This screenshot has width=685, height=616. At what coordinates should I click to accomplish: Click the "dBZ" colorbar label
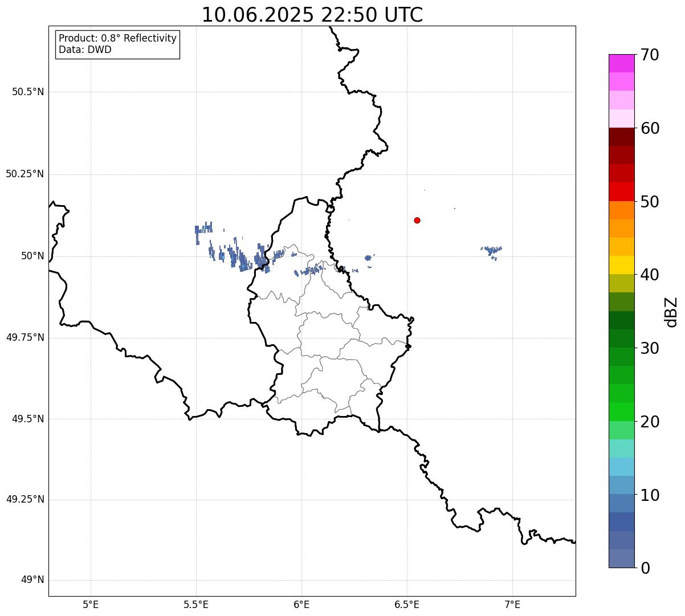pos(671,312)
